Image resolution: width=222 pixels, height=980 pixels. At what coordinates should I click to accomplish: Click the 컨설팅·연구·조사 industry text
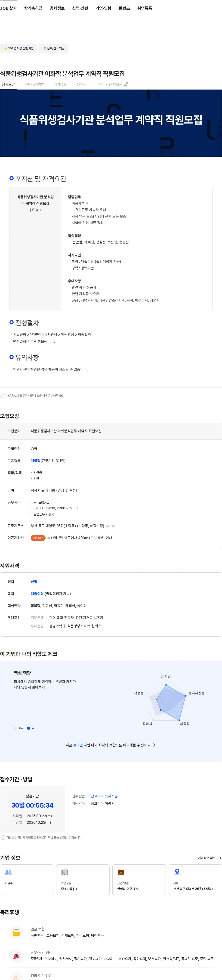(x=128, y=889)
